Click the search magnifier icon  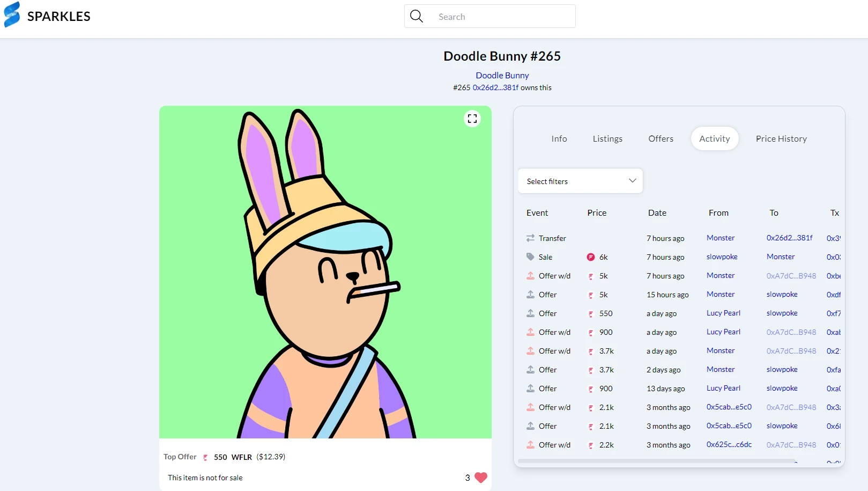pos(417,16)
